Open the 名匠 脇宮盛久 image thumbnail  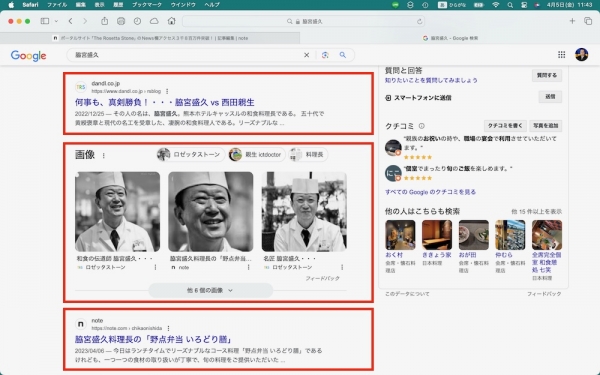pyautogui.click(x=304, y=212)
